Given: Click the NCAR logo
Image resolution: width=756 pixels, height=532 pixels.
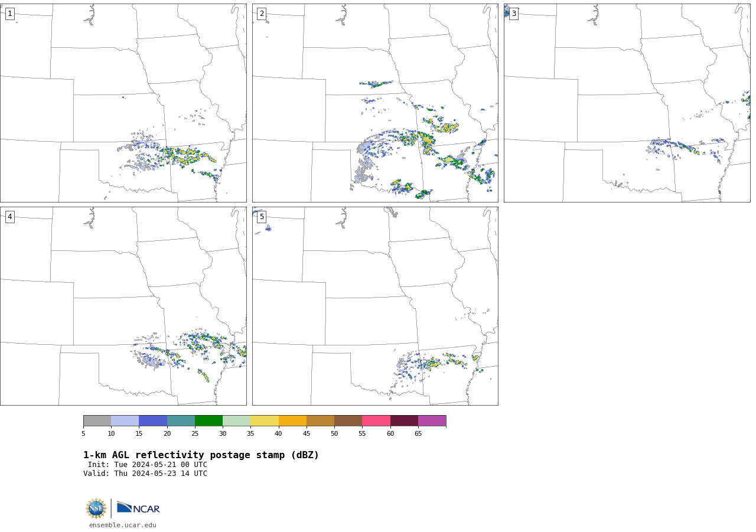Looking at the screenshot, I should (138, 508).
